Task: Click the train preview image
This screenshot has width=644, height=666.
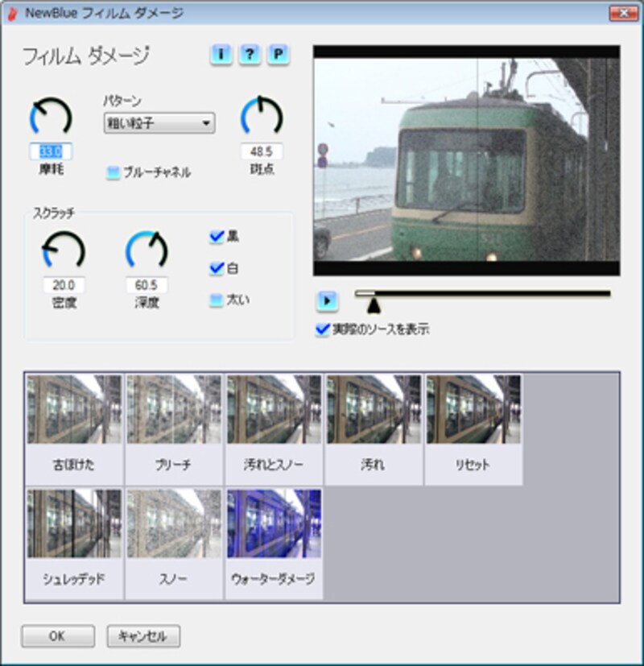Action: coord(467,160)
